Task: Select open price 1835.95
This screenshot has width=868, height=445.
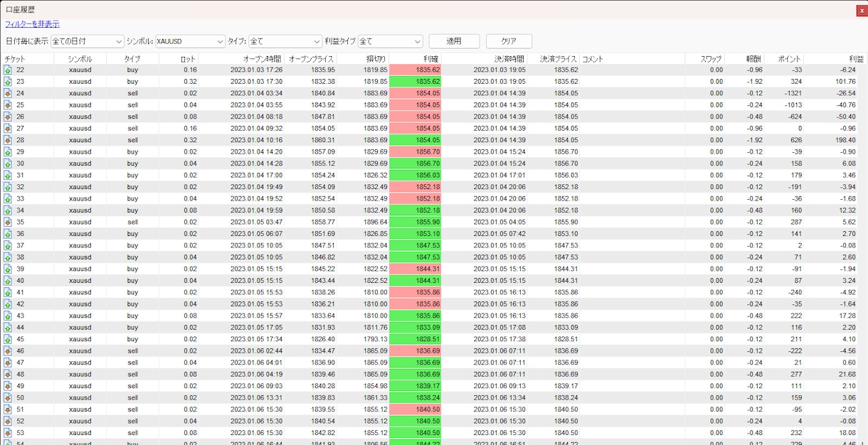Action: (x=322, y=70)
